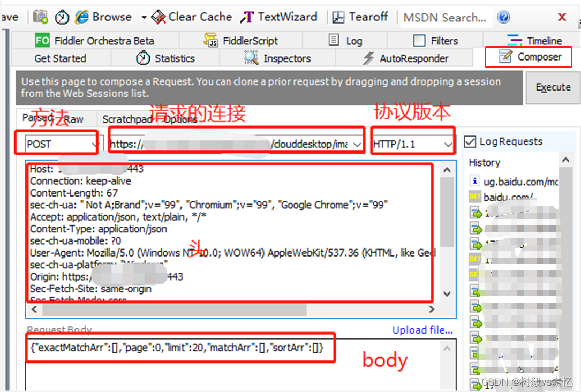Click the Content-Type: application/json header line

point(99,229)
